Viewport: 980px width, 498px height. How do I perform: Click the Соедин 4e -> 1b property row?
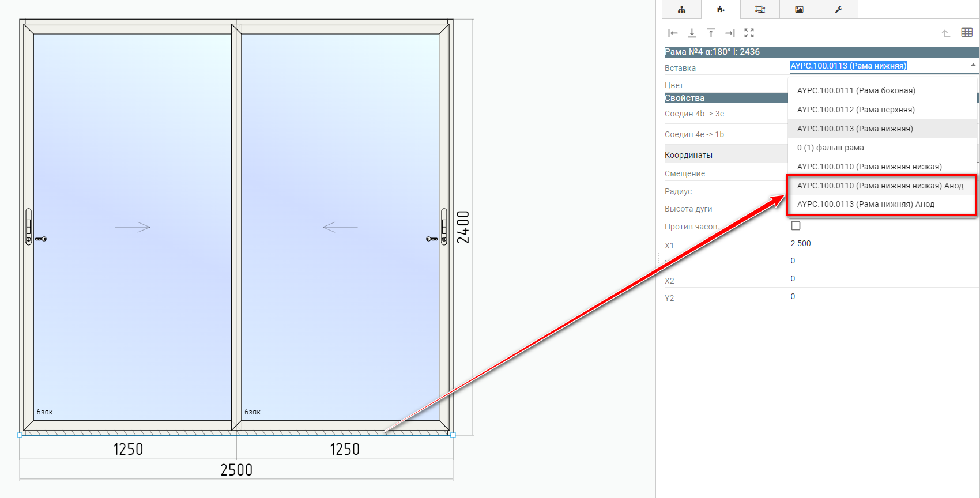click(x=726, y=134)
